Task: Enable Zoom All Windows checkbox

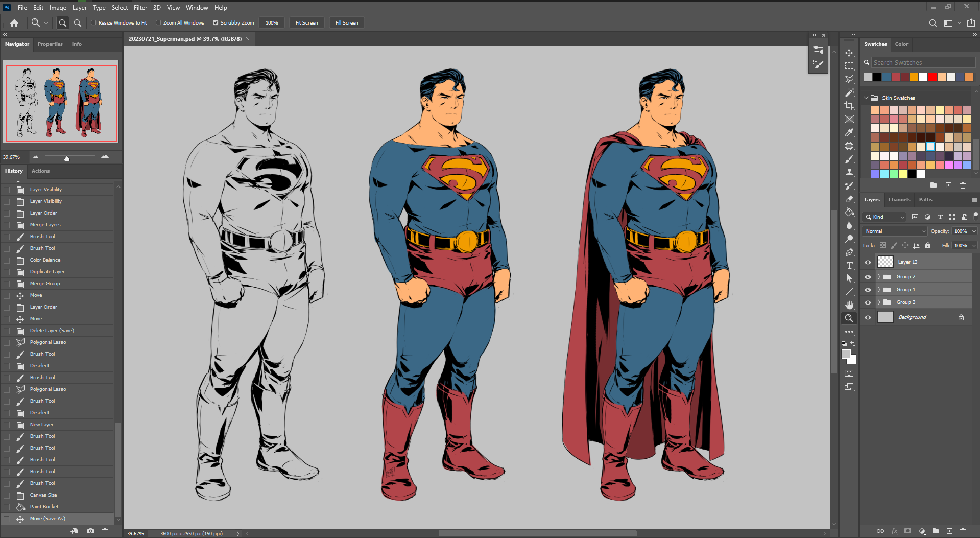Action: tap(158, 22)
